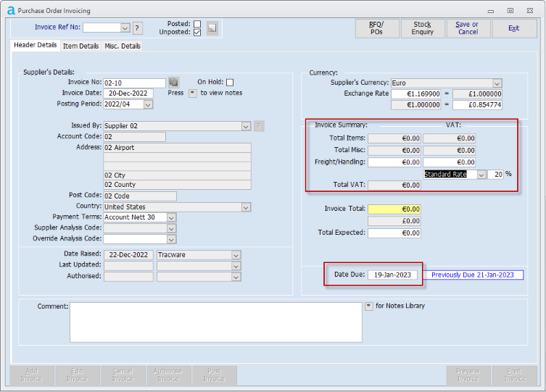Click the help question mark beside Invoice Ref No
The image size is (546, 392).
(137, 28)
